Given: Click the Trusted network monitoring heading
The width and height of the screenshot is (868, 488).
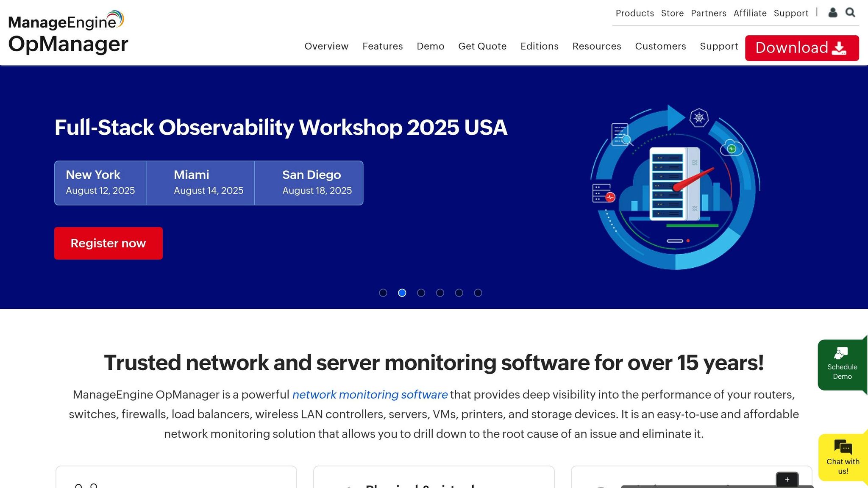Looking at the screenshot, I should click(434, 363).
